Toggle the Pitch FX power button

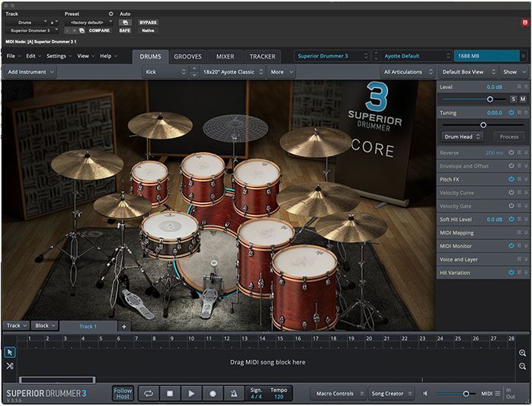pos(511,179)
